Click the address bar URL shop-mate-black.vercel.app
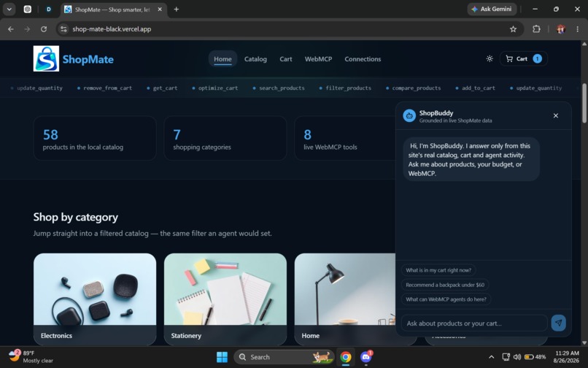The image size is (588, 368). click(112, 29)
